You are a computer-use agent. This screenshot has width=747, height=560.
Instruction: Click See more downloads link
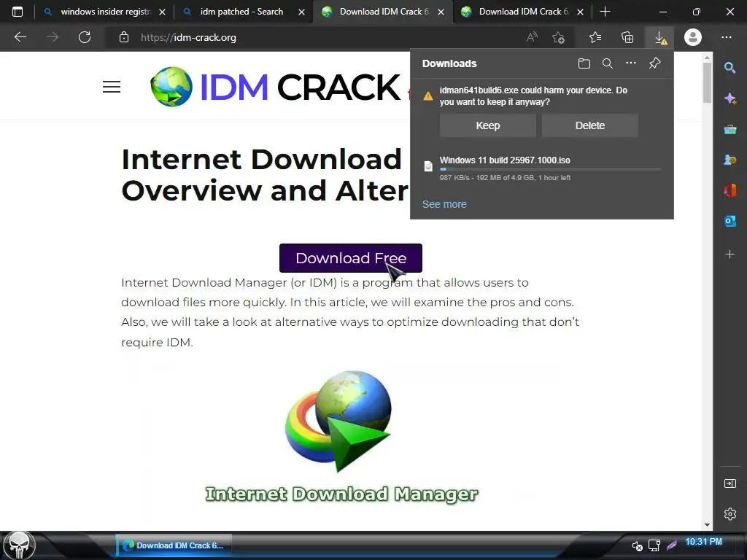click(444, 204)
